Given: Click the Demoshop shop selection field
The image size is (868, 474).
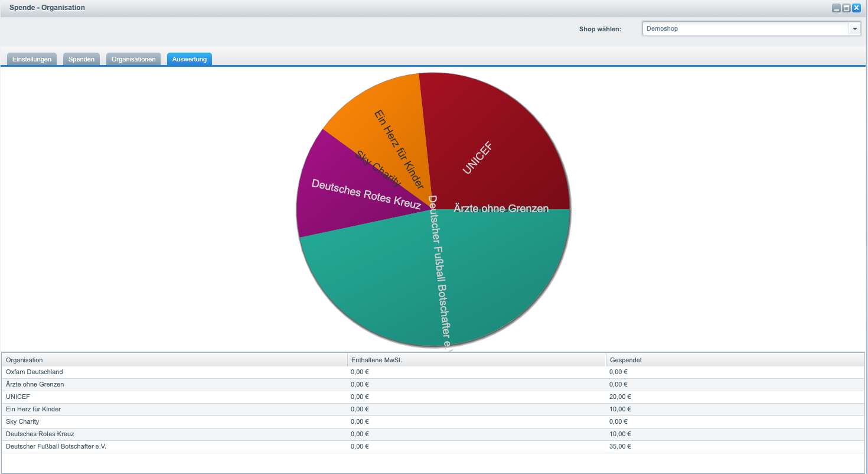Looking at the screenshot, I should [x=745, y=28].
